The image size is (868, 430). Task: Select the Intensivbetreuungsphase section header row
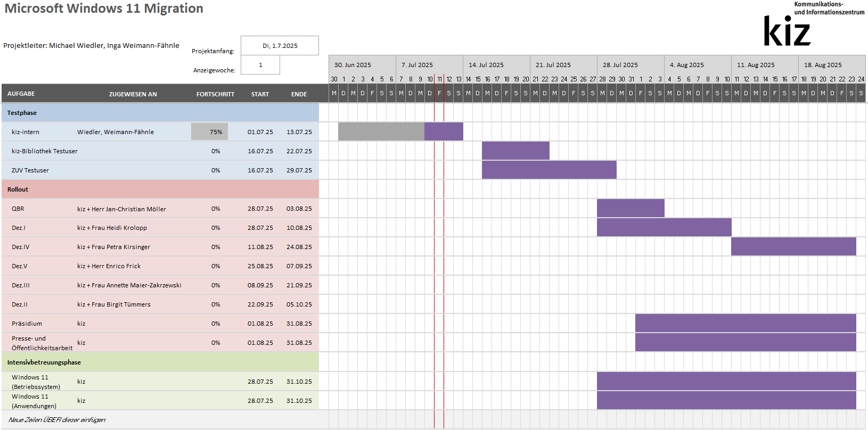pyautogui.click(x=160, y=362)
